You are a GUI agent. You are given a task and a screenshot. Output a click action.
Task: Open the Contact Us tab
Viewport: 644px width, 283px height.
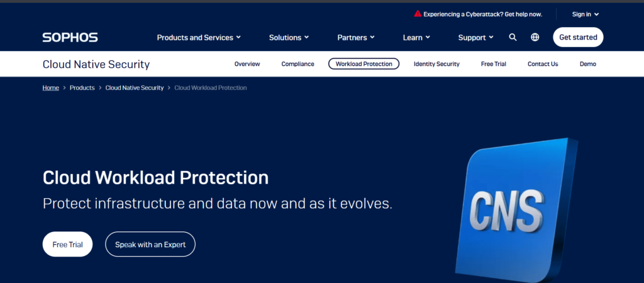tap(543, 64)
